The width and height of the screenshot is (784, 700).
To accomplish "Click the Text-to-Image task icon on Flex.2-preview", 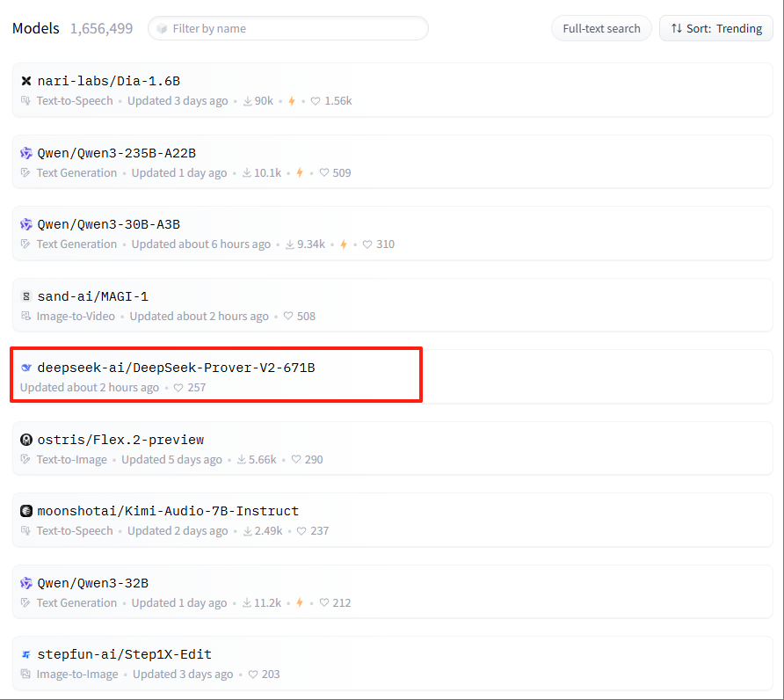I will coord(25,459).
